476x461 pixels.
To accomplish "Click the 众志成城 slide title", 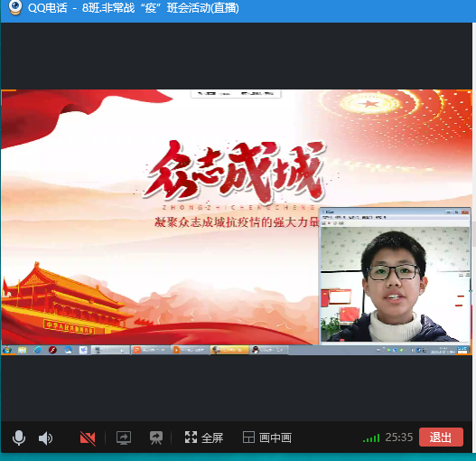I will tap(234, 171).
